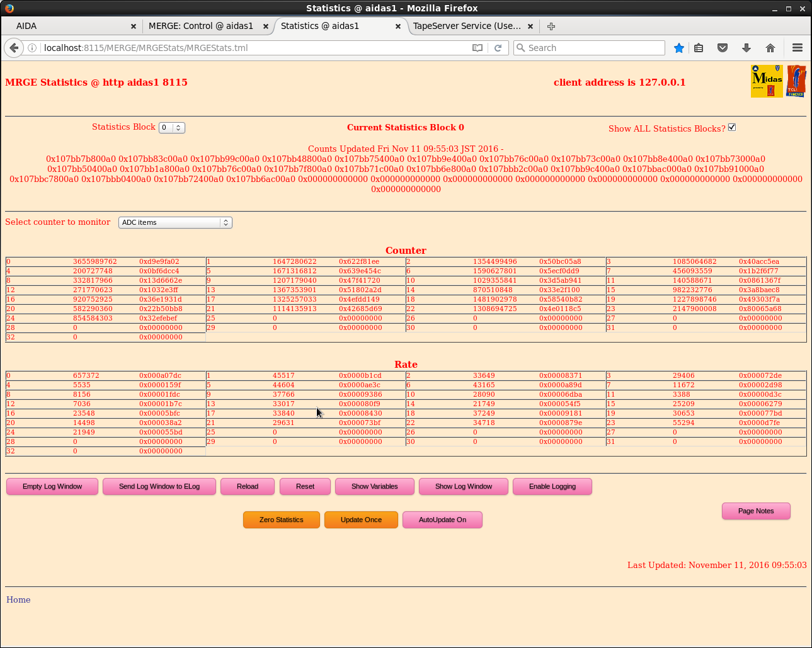Open the Statistics Block number dropdown
Viewport: 812px width, 648px height.
pyautogui.click(x=171, y=128)
